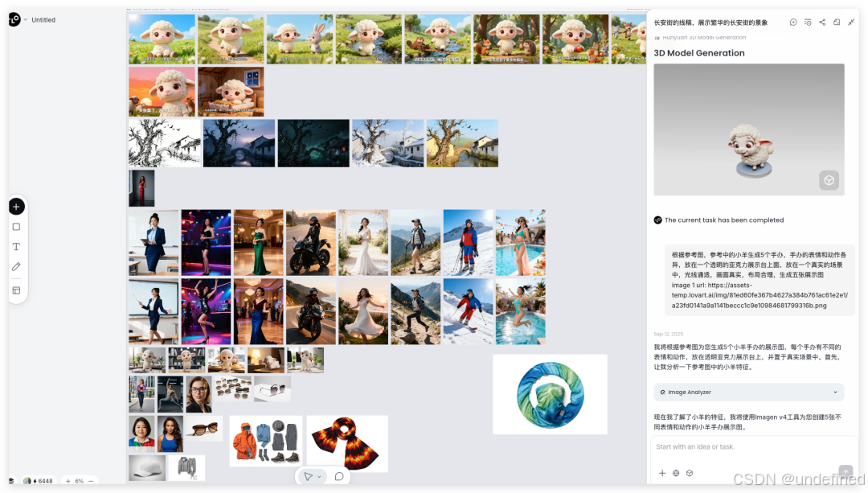Select the rectangle shape tool
Viewport: 868px width, 493px height.
17,227
